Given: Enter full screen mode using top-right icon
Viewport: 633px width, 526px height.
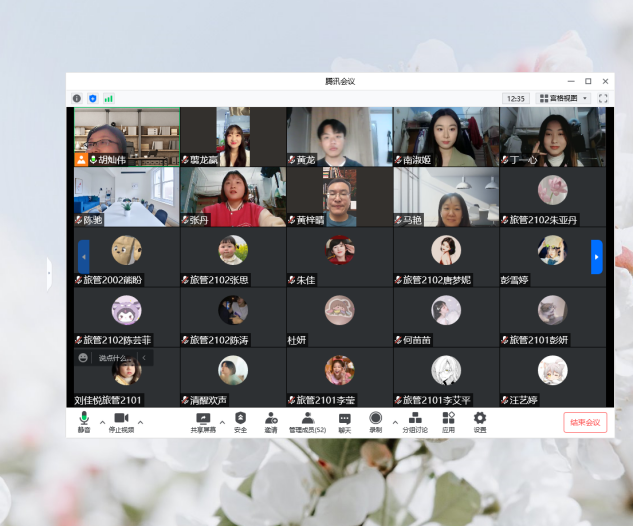Looking at the screenshot, I should tap(603, 99).
